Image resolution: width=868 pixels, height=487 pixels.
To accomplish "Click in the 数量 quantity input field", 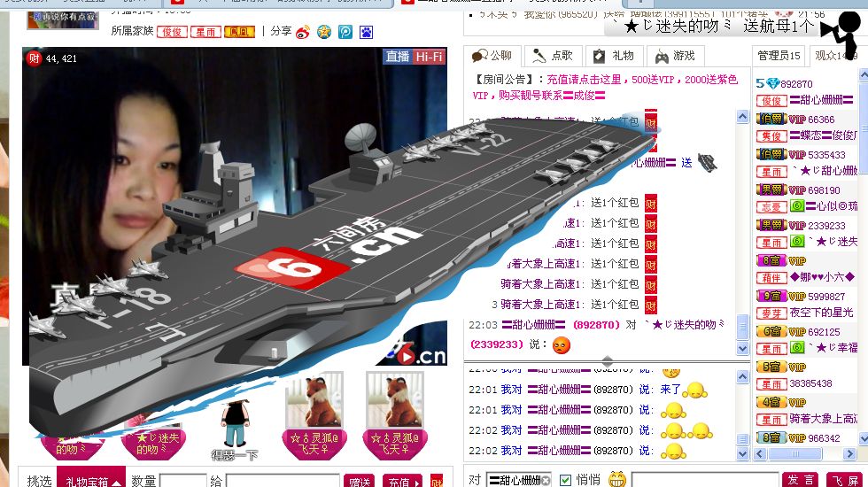I will tap(182, 480).
